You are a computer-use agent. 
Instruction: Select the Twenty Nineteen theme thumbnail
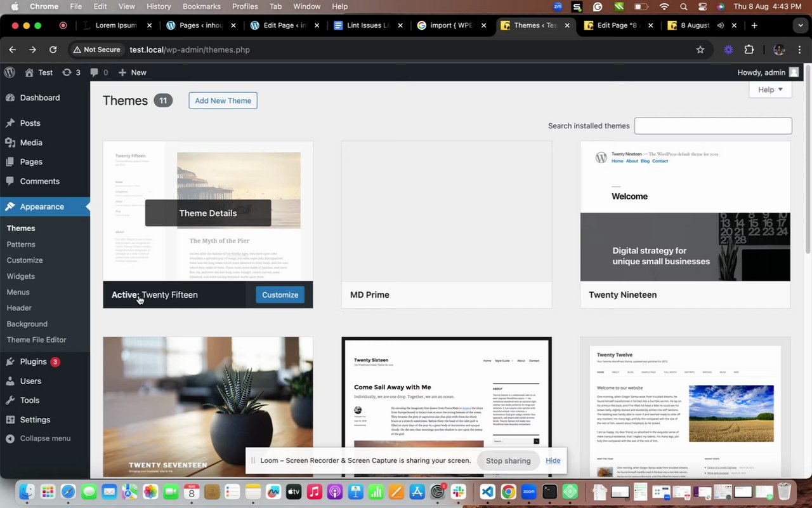[x=685, y=211]
